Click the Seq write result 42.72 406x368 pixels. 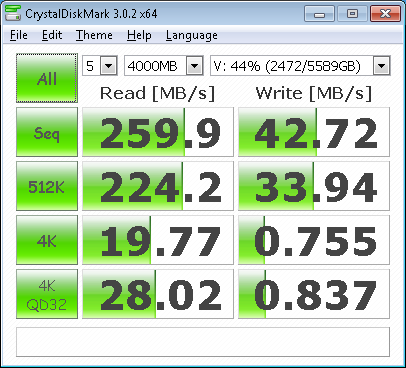314,132
